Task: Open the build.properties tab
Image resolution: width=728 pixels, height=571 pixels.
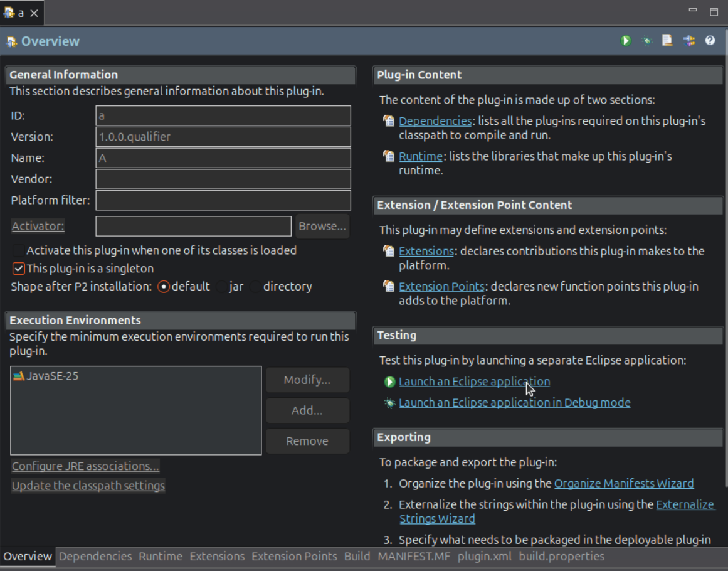Action: [x=561, y=556]
